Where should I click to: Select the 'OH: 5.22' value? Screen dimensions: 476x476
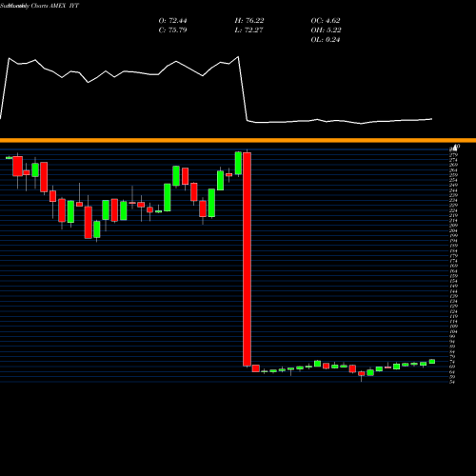point(326,30)
